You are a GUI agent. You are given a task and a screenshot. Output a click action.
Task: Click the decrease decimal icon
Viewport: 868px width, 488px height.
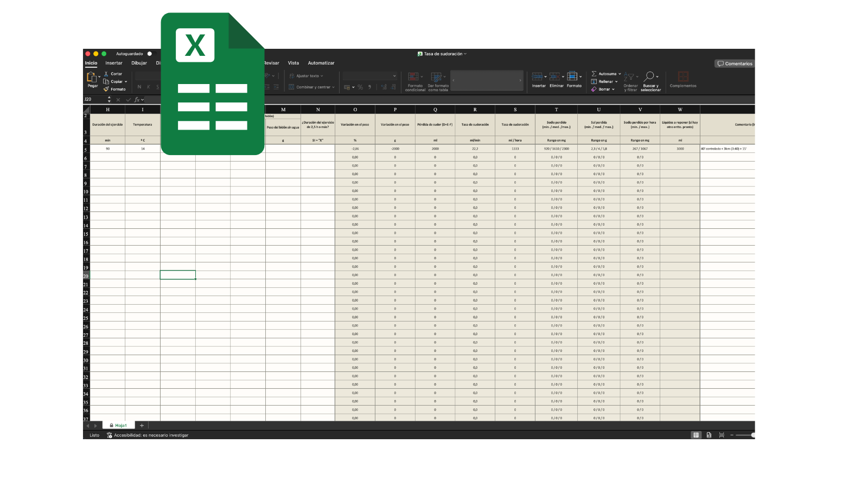(x=393, y=87)
